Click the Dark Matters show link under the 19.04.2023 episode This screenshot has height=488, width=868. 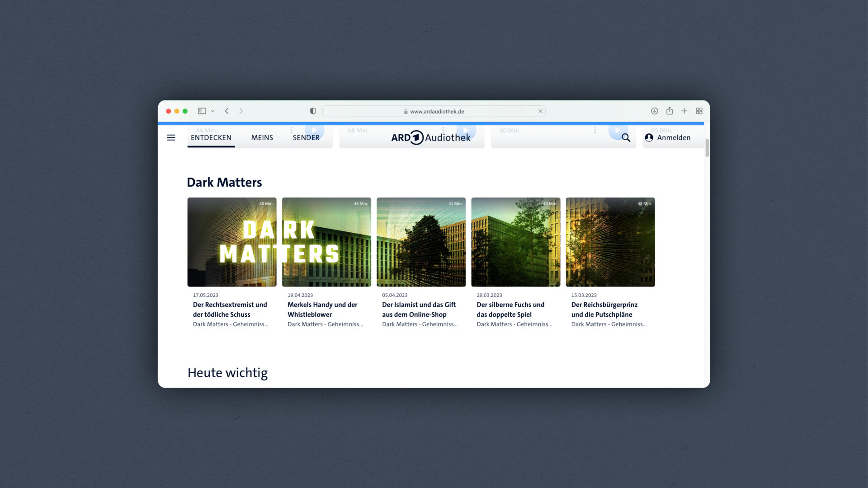(325, 324)
